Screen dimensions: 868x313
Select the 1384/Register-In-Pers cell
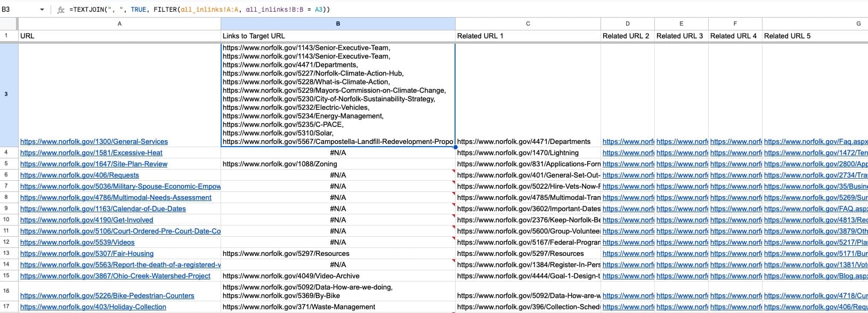coord(528,265)
